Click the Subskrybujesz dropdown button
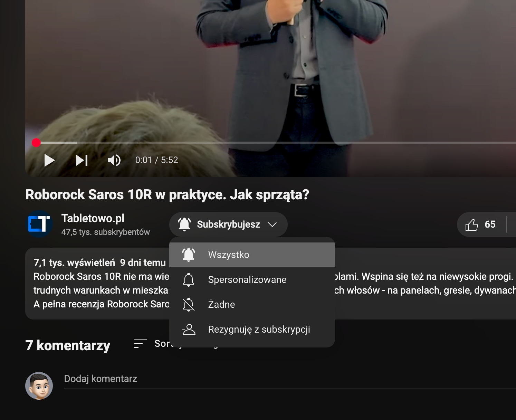 (x=228, y=225)
